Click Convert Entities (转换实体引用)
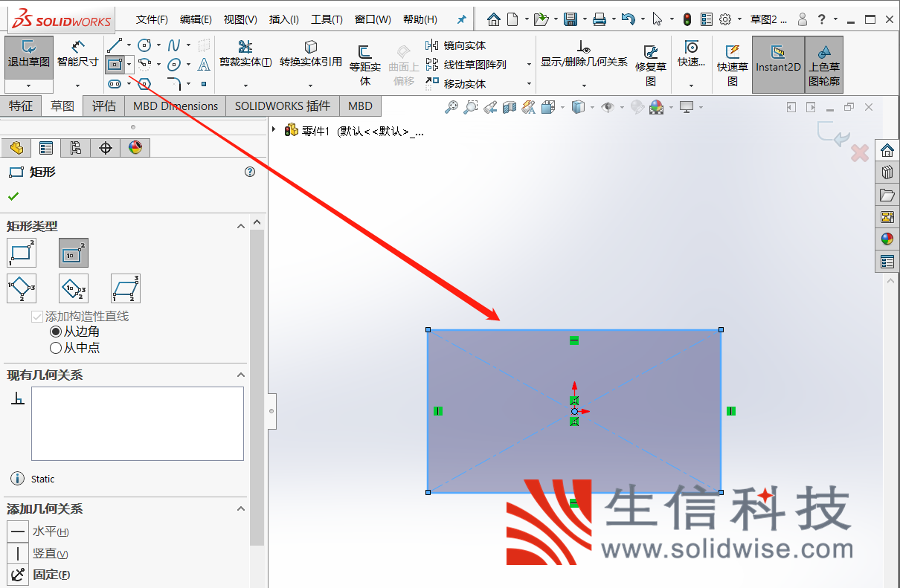 (311, 54)
